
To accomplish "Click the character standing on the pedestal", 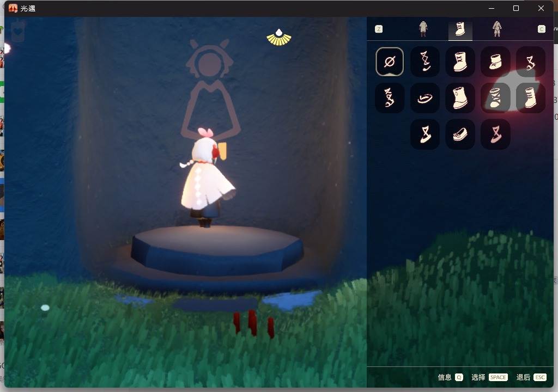I will [x=207, y=177].
